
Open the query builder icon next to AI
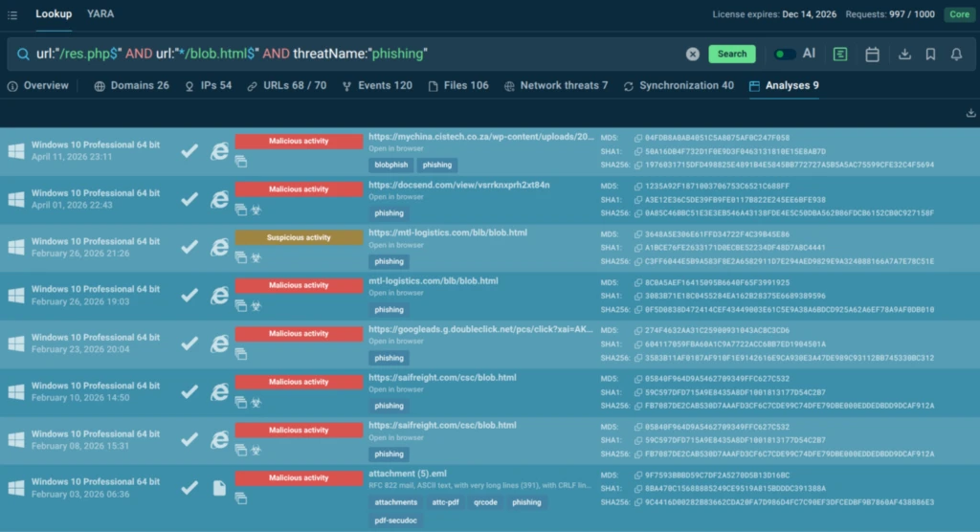coord(840,55)
